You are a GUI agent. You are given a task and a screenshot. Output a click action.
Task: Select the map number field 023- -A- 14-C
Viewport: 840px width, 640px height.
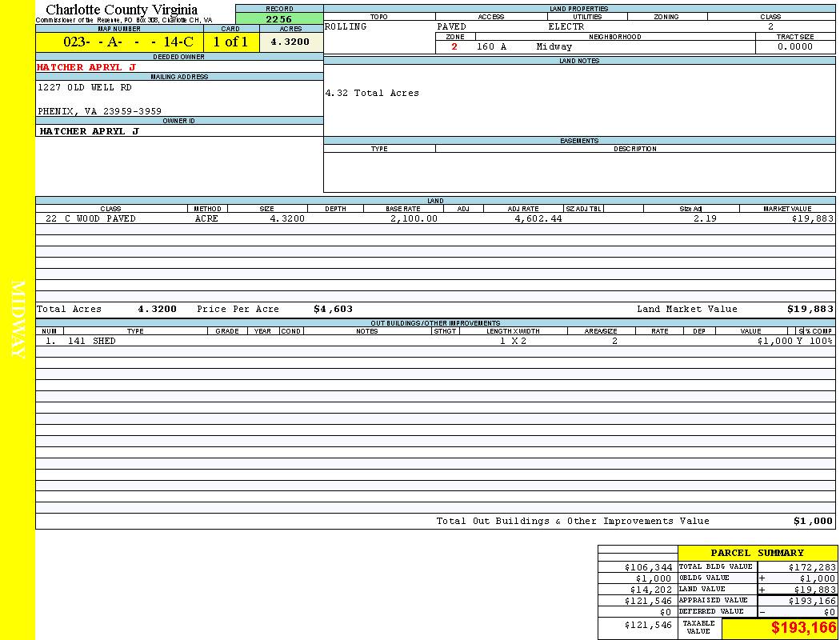[128, 42]
